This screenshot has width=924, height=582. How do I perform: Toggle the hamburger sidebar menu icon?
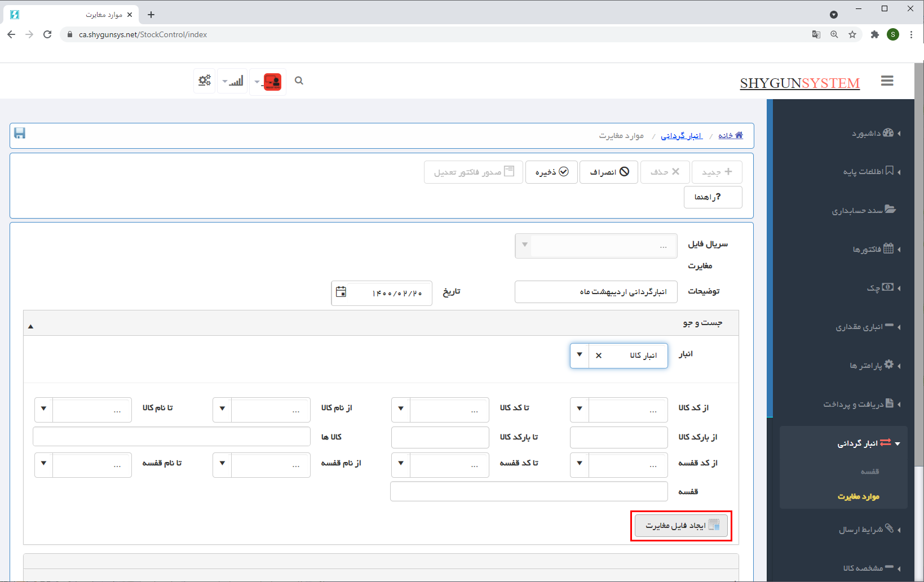point(887,81)
